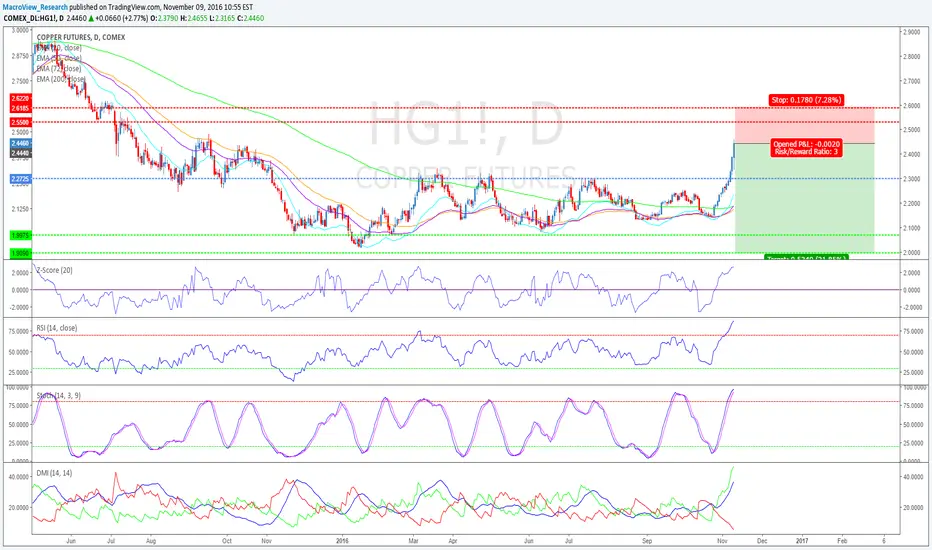Image resolution: width=932 pixels, height=550 pixels.
Task: Click the green up-arrow change indicator in header
Action: click(91, 18)
